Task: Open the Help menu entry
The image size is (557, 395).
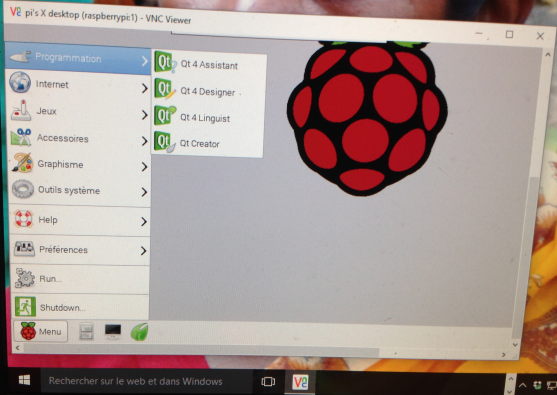Action: point(80,220)
